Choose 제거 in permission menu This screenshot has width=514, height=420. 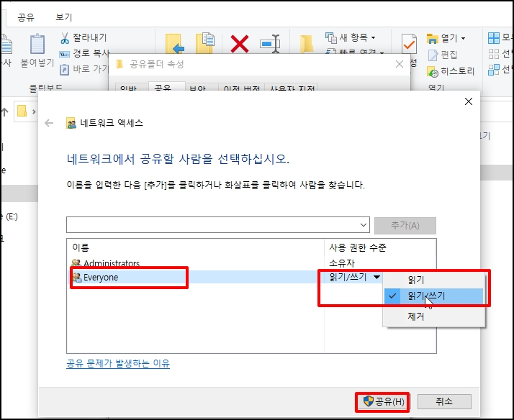click(433, 316)
